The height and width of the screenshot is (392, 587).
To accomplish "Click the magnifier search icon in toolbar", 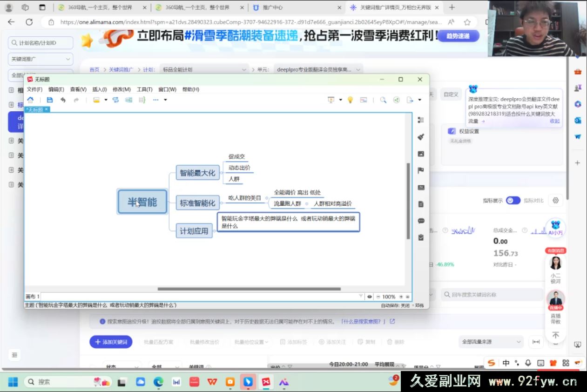I will tap(383, 100).
